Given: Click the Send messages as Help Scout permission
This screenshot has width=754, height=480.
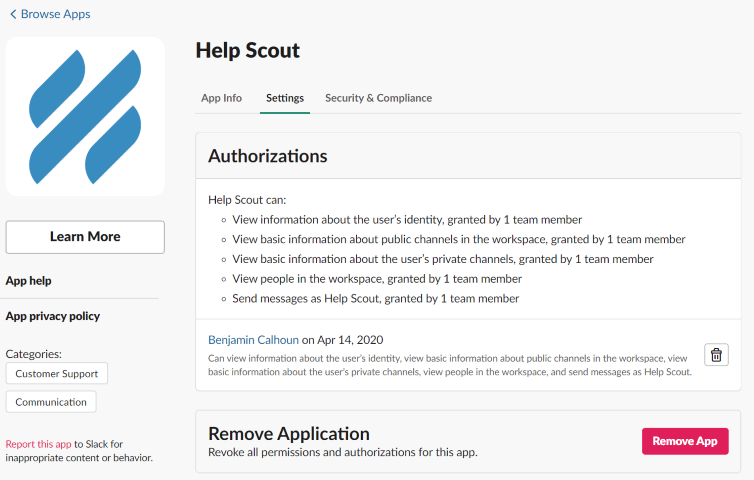Looking at the screenshot, I should click(375, 299).
